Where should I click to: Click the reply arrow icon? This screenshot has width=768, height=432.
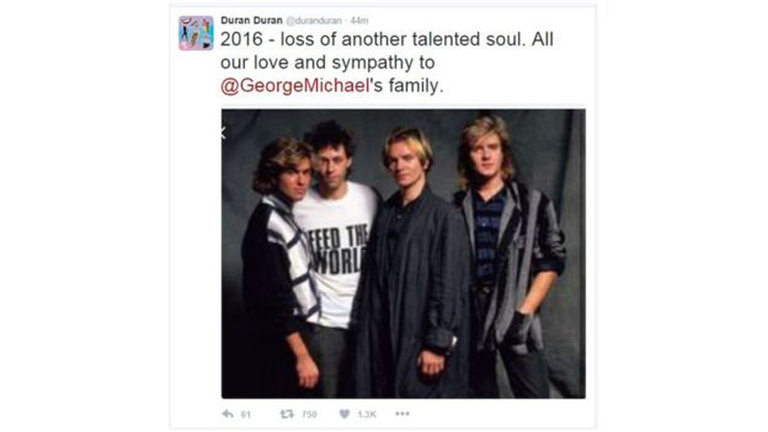coord(228,414)
